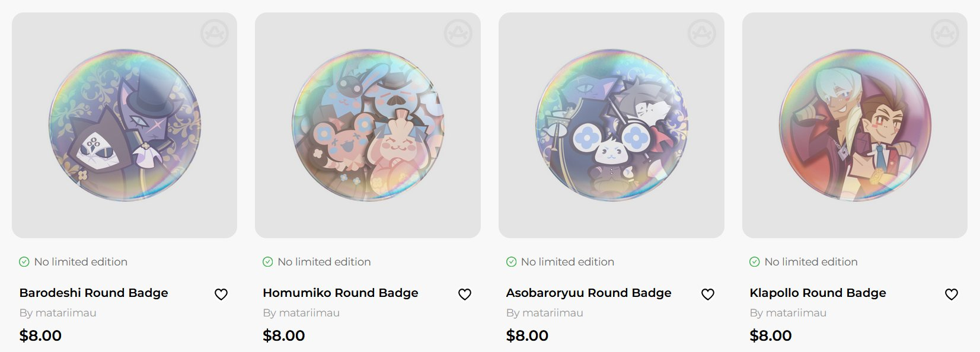Toggle heart on Homumiko Round Badge
The image size is (980, 352).
pyautogui.click(x=465, y=294)
